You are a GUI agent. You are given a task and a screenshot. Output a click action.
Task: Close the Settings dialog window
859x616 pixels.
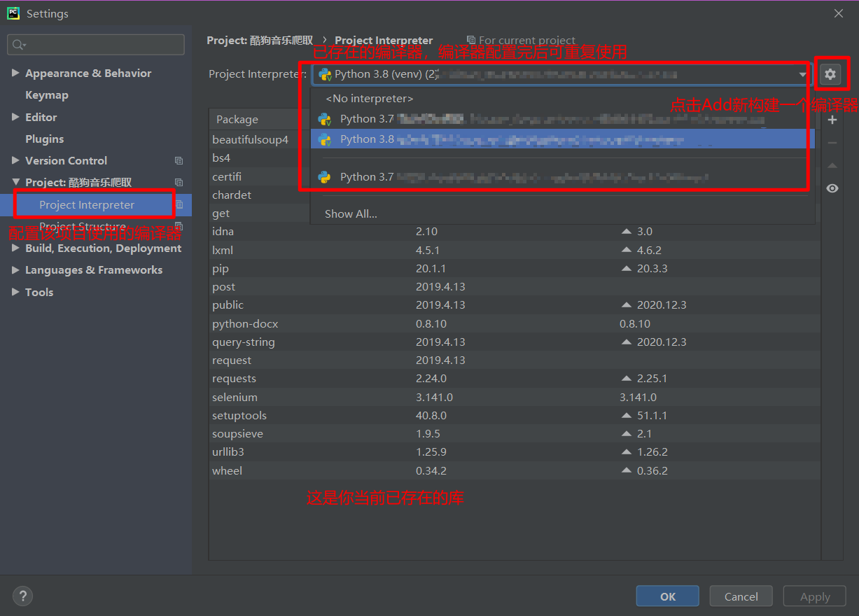pyautogui.click(x=839, y=13)
